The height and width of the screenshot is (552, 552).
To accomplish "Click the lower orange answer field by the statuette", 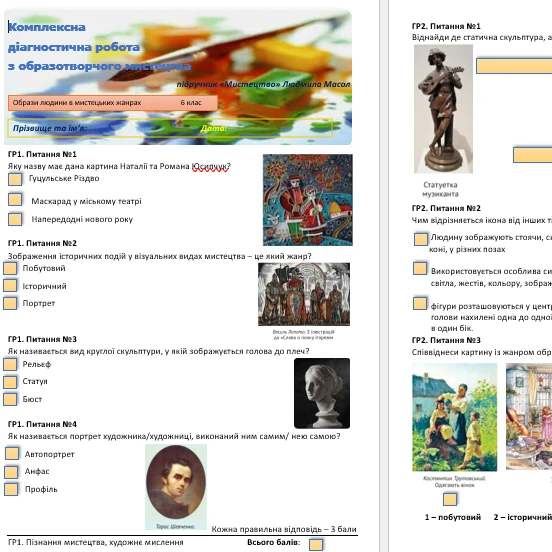I will (x=533, y=155).
